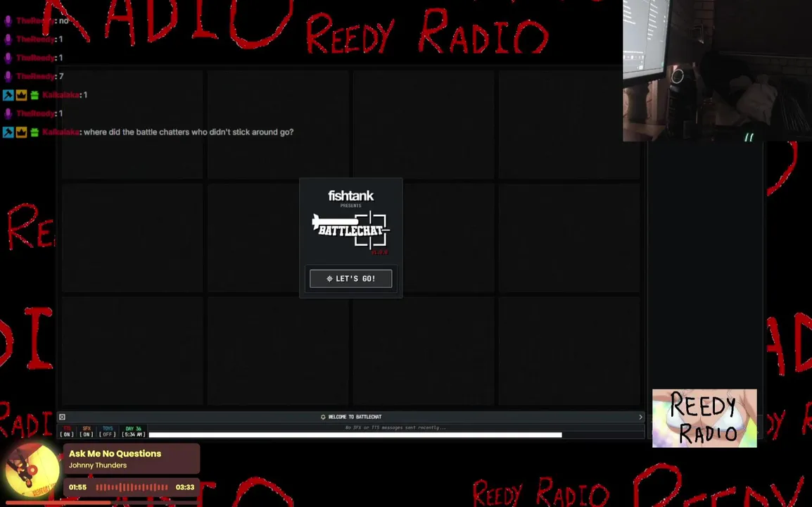Seek within the music player waveform bar
Viewport: 812px width, 507px height.
coord(132,487)
